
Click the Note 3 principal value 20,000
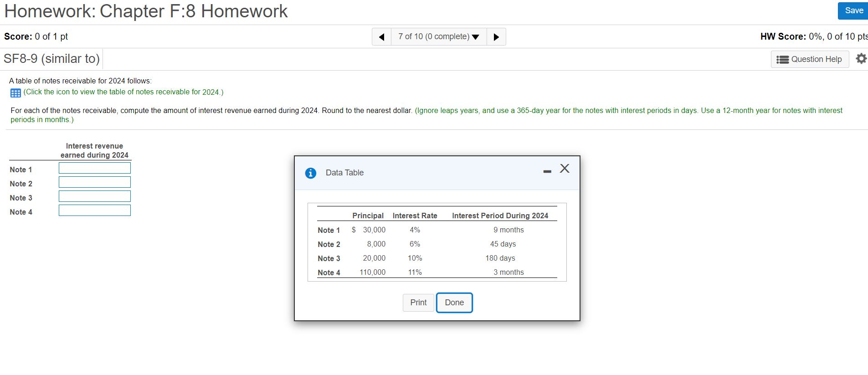(374, 258)
